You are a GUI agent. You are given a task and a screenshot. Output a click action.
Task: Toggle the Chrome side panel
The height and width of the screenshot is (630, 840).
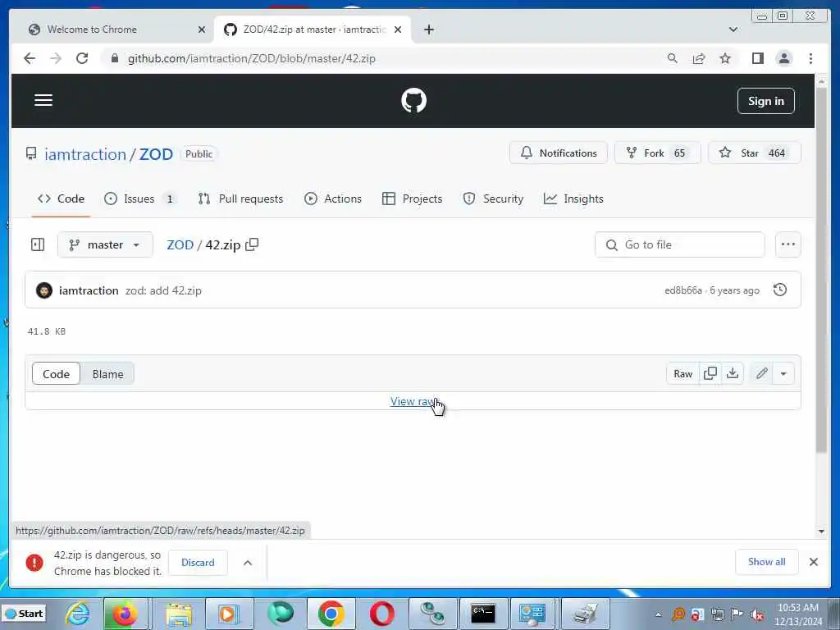coord(757,58)
